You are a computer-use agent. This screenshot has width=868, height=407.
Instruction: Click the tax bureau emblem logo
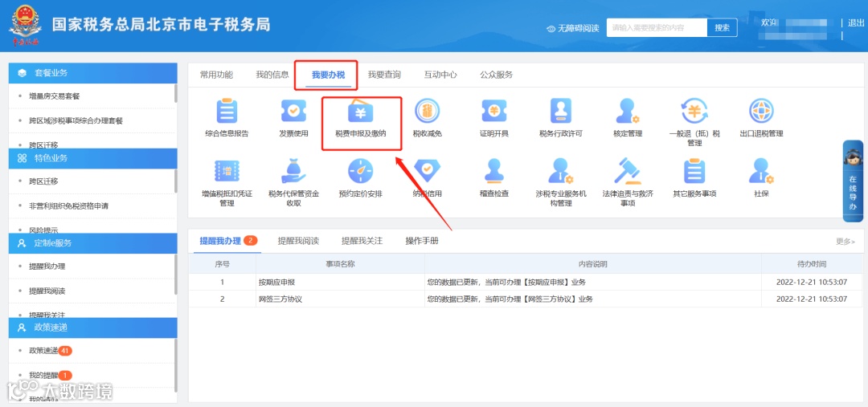[x=25, y=24]
